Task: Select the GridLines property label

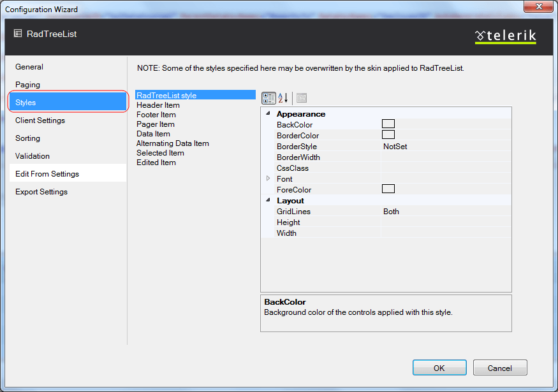Action: click(293, 211)
